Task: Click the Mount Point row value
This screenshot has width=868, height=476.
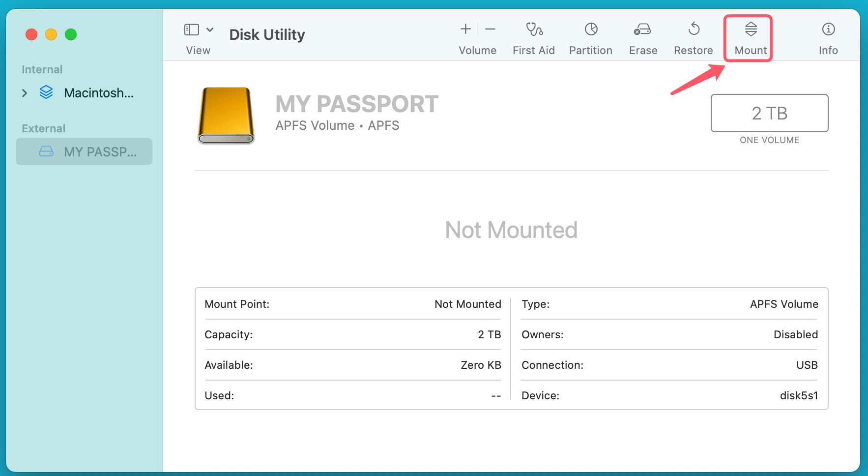Action: pyautogui.click(x=467, y=304)
